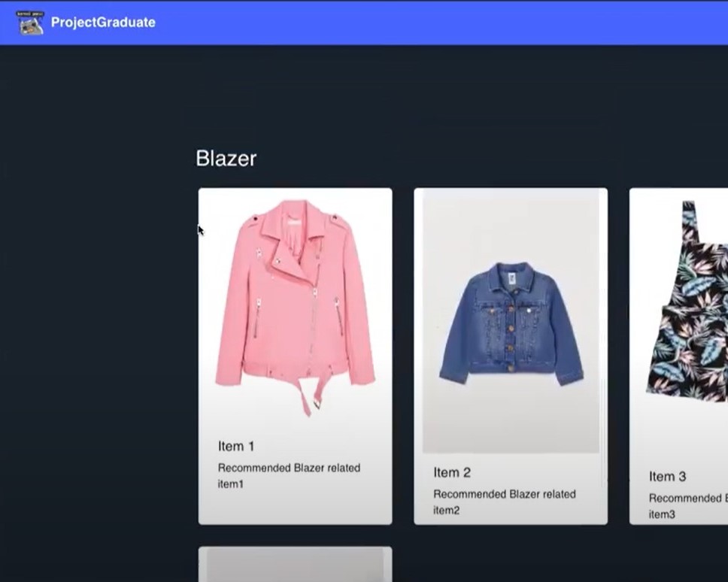Click the Item 1 title

[x=236, y=447]
